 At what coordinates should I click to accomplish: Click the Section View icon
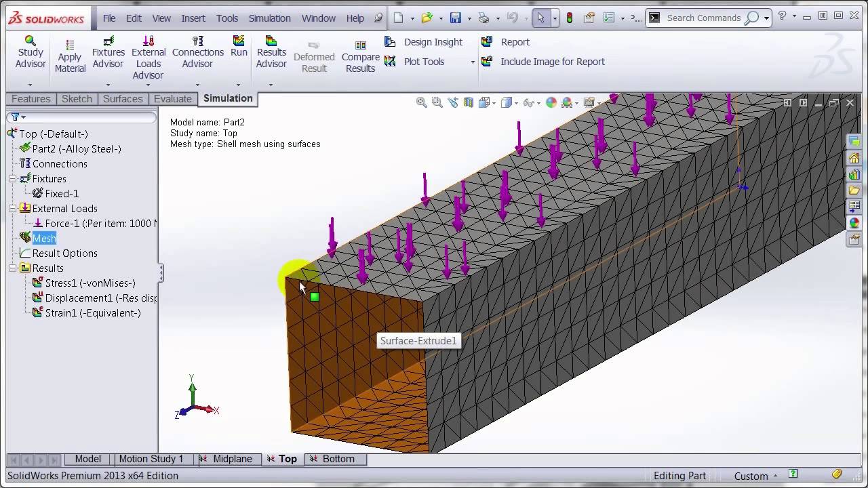click(x=469, y=102)
